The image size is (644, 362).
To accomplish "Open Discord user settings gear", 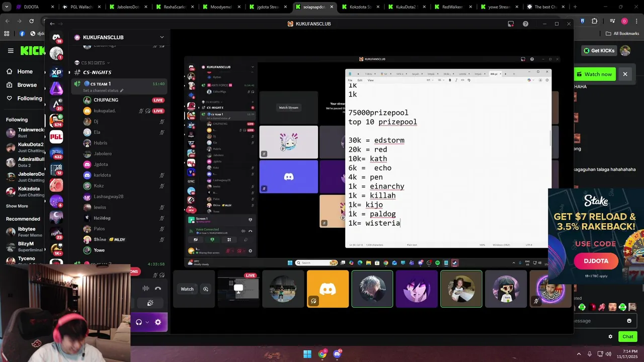I will (158, 322).
